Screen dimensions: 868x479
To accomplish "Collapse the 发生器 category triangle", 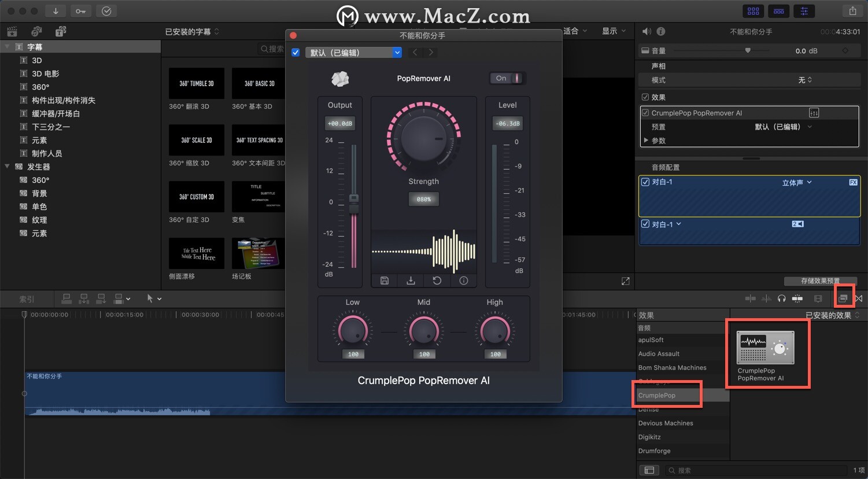I will [x=7, y=167].
